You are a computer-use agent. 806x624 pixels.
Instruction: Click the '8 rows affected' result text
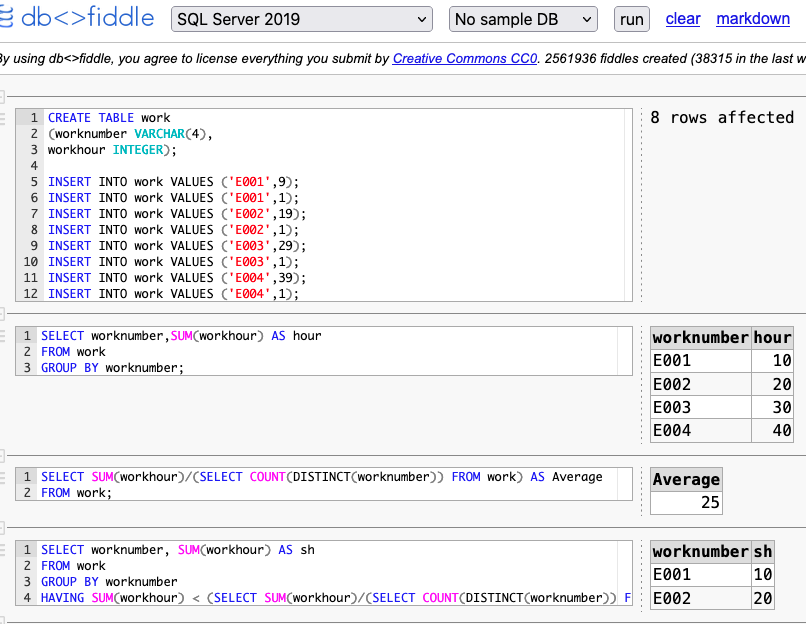722,118
